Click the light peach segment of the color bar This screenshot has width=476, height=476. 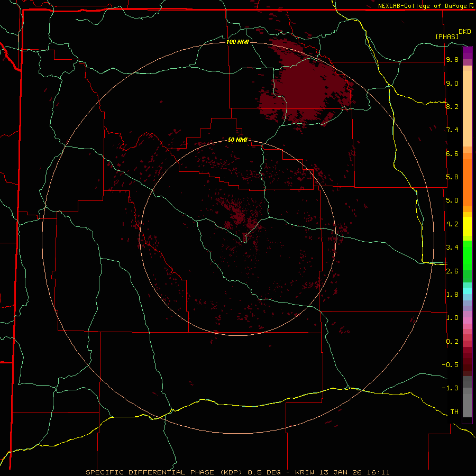click(x=467, y=108)
